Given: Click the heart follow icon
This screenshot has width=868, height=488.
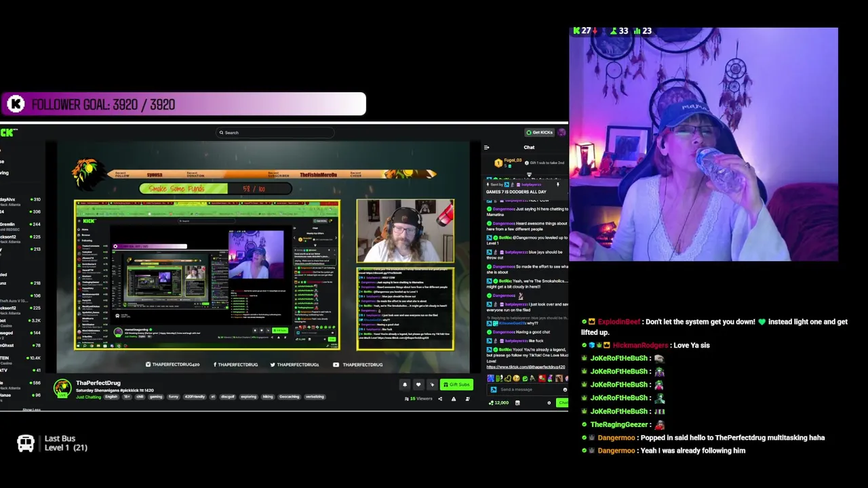Looking at the screenshot, I should [x=418, y=384].
